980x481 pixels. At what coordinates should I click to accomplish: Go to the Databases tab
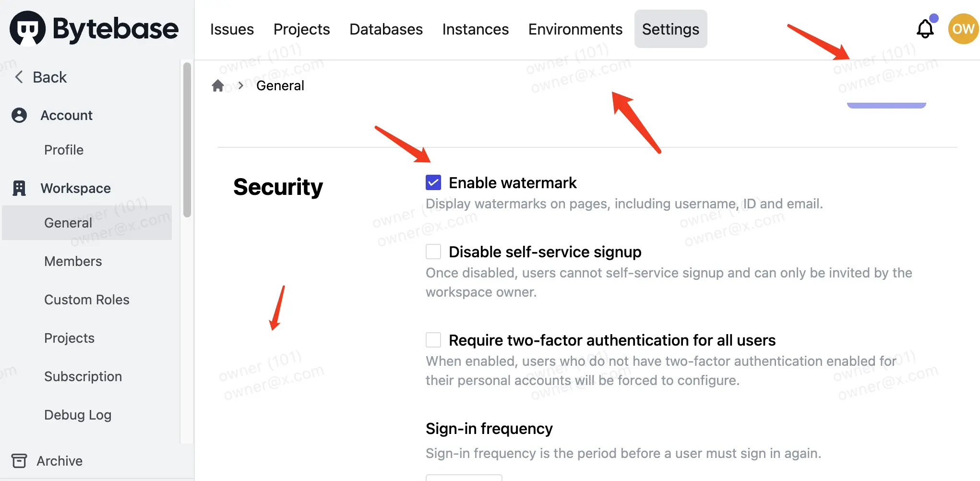point(386,29)
